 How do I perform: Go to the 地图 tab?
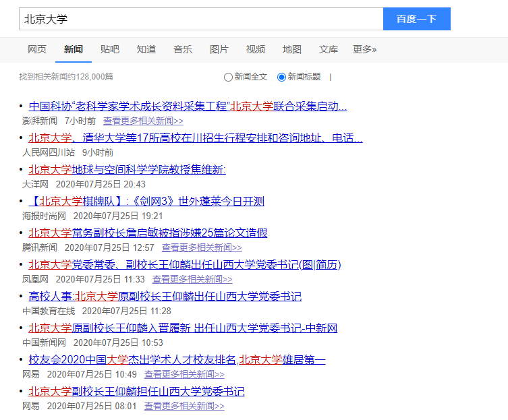(292, 49)
